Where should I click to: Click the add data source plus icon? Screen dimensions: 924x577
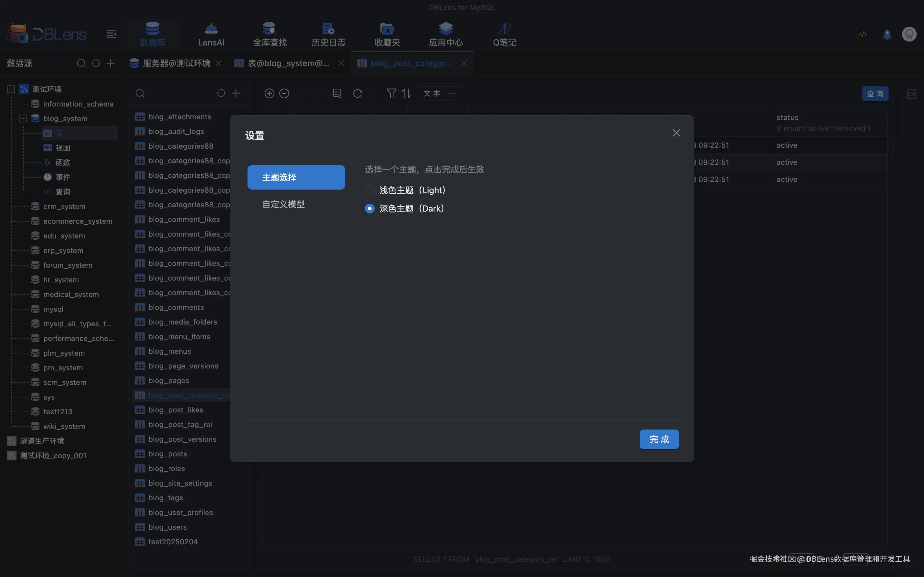tap(111, 63)
